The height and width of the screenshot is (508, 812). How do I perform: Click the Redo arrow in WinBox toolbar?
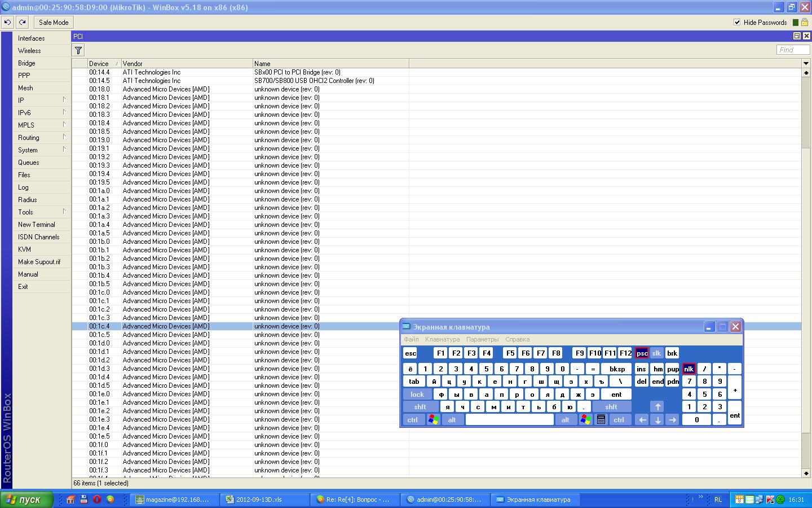[x=22, y=23]
